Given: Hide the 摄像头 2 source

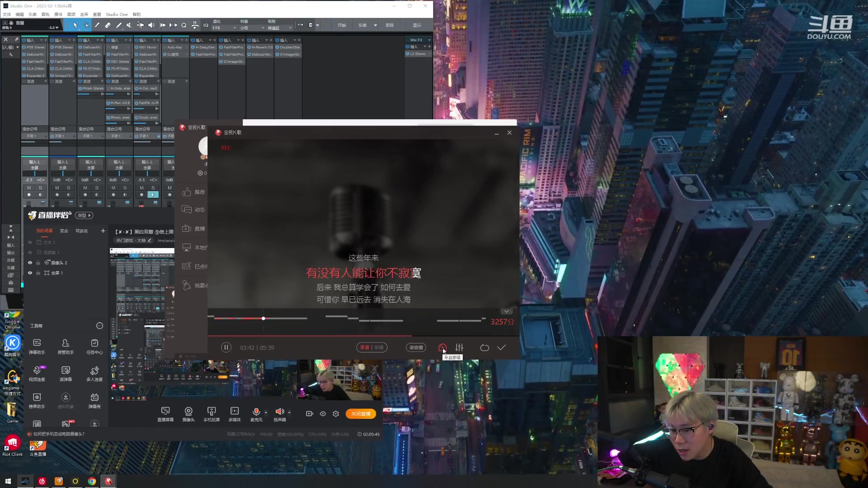Looking at the screenshot, I should [30, 263].
